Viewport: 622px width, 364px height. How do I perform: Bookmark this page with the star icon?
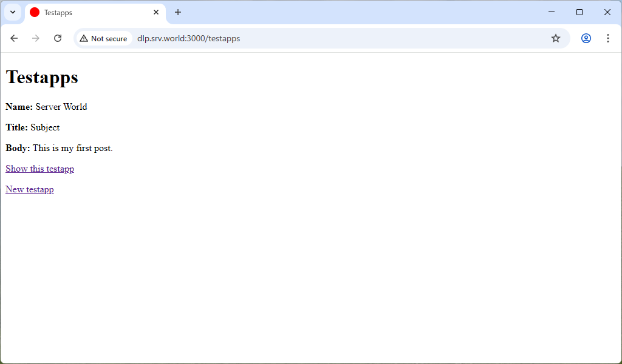(555, 38)
